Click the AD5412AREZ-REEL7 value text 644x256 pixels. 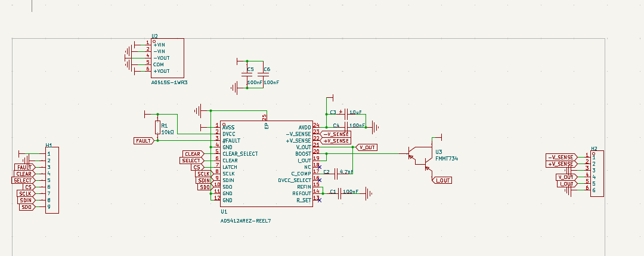coord(245,221)
